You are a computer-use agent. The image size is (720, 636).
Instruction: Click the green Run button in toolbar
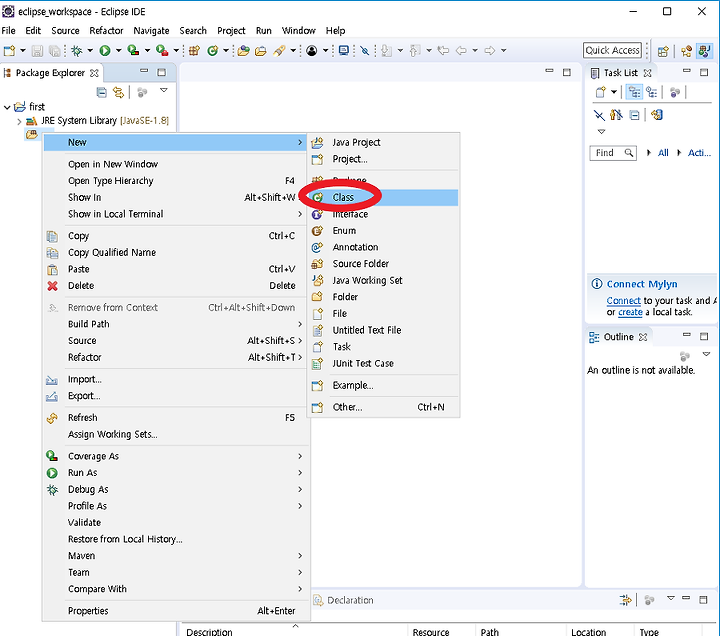click(x=105, y=51)
